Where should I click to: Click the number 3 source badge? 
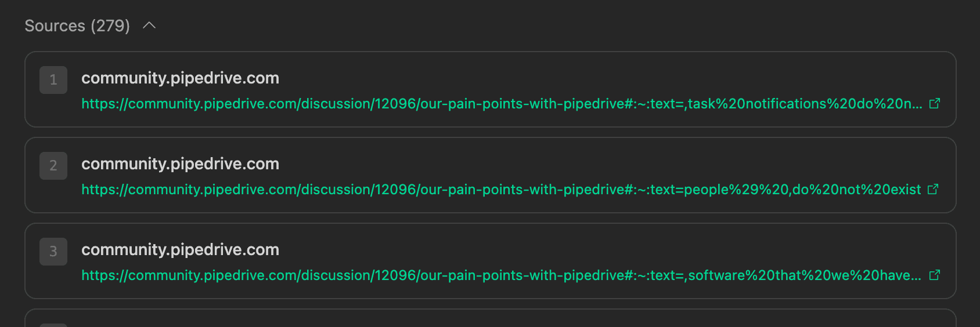coord(53,252)
